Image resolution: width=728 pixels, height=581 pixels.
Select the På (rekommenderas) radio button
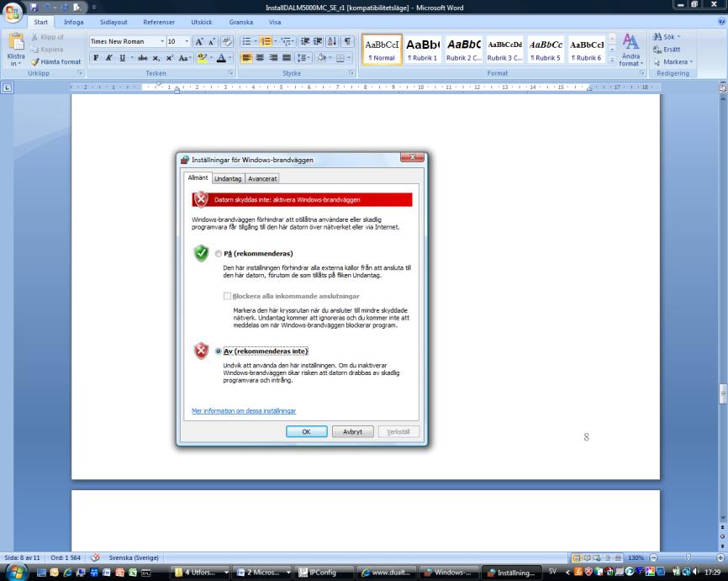[x=219, y=254]
